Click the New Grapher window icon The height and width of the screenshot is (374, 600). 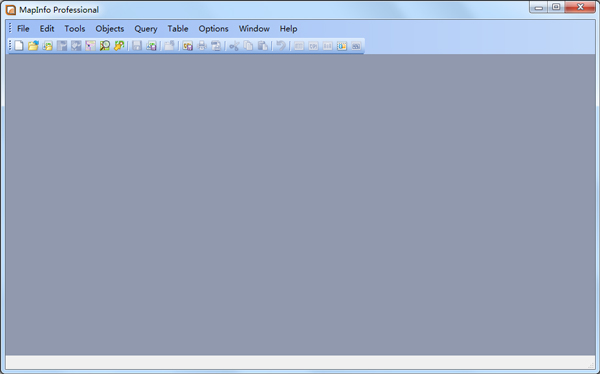coord(327,46)
